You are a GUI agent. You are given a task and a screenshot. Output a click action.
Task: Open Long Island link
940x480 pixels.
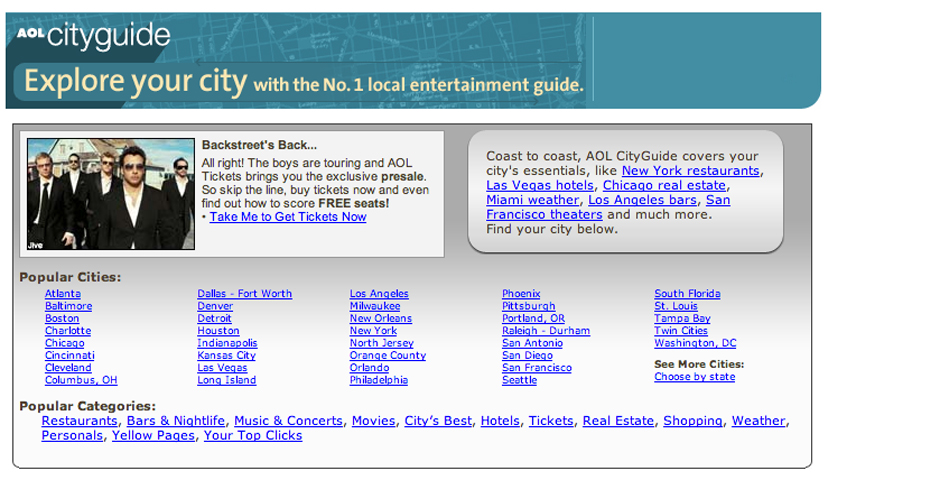coord(227,381)
